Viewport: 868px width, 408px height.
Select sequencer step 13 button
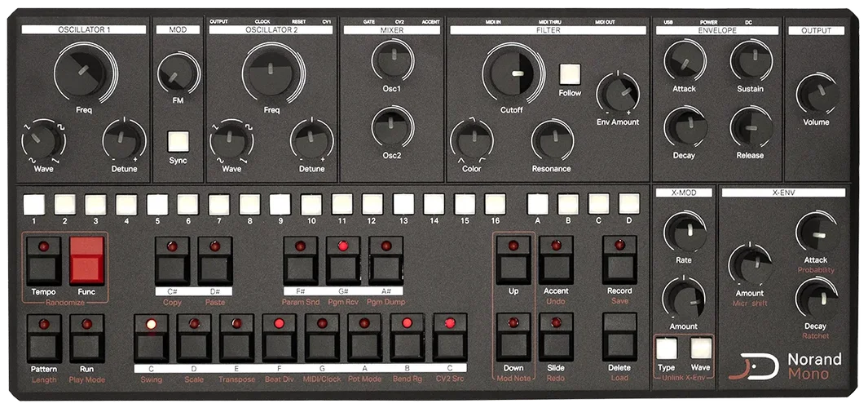pos(403,205)
